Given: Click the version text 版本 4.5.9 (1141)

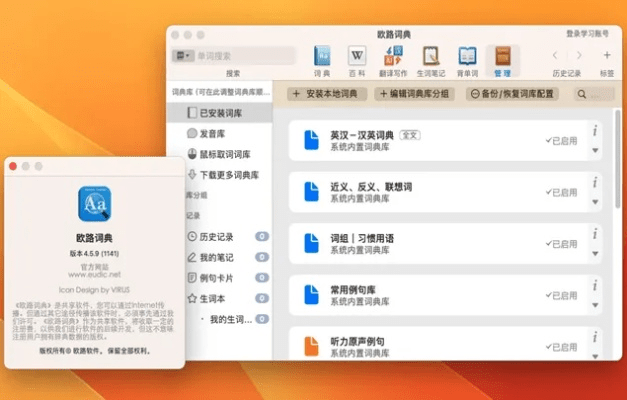Looking at the screenshot, I should [94, 254].
